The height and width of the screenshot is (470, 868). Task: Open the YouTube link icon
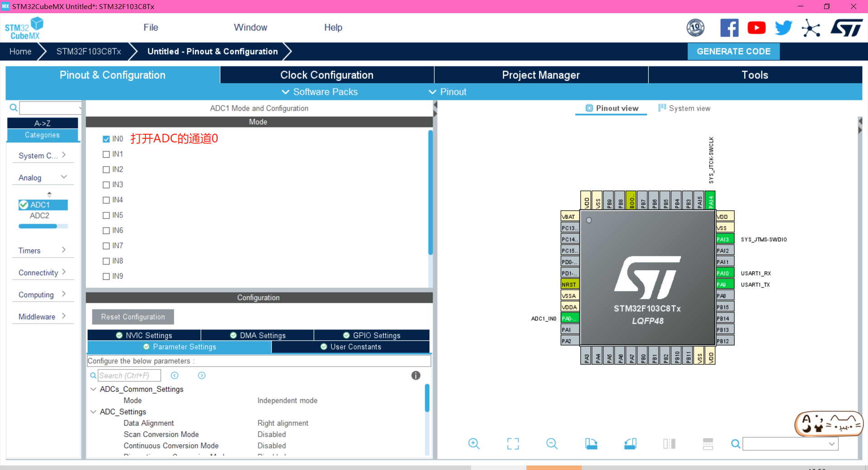point(756,28)
